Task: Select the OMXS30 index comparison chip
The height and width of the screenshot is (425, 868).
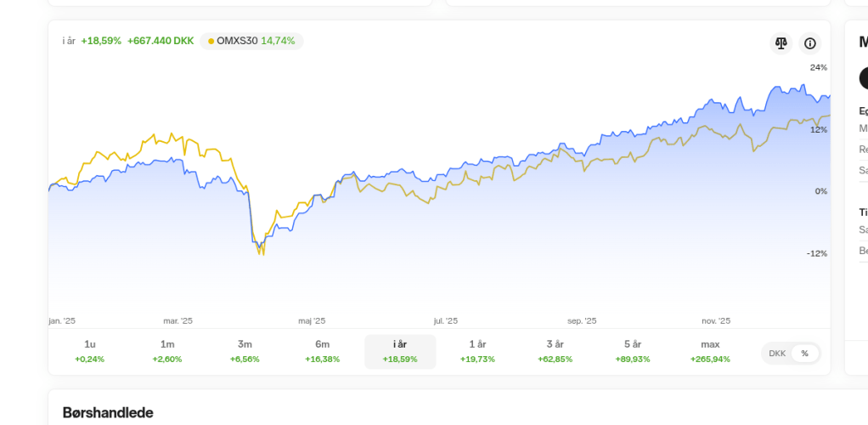Action: (x=251, y=41)
